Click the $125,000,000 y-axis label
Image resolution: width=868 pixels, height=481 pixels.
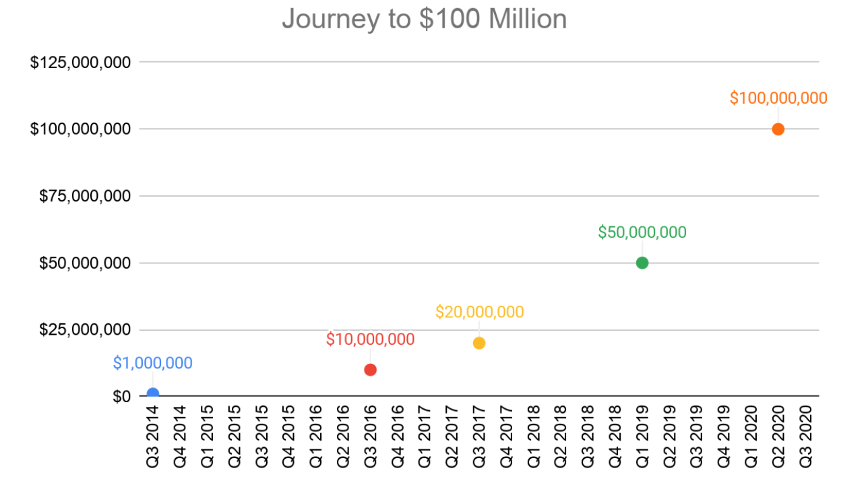coord(80,62)
